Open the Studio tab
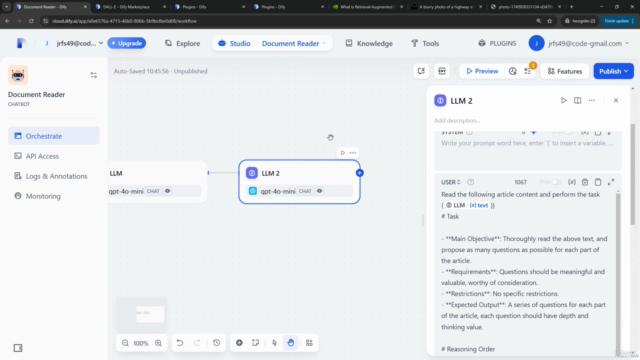Viewport: 640px width, 360px height. tap(234, 43)
